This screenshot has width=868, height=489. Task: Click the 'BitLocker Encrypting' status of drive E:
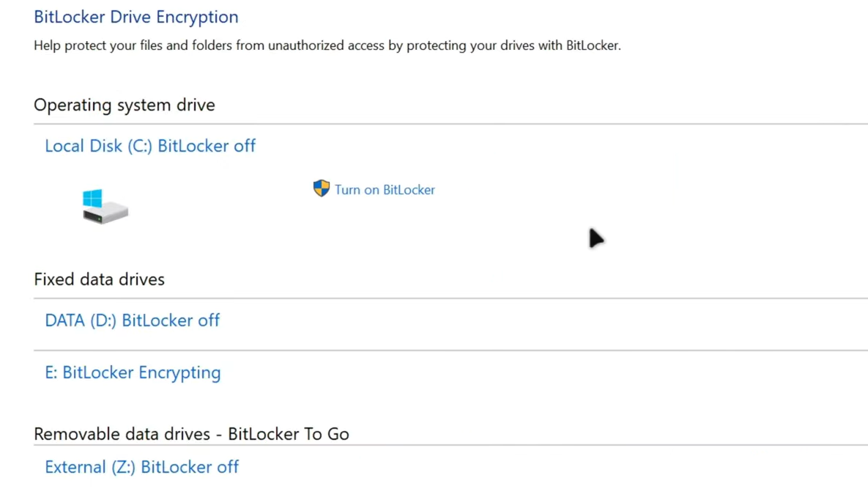point(141,372)
